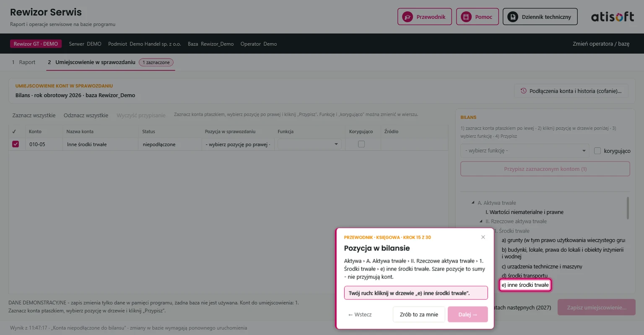Screen dimensions: 644x335
Task: Click Zaznacz wszystkie
Action: tap(34, 115)
